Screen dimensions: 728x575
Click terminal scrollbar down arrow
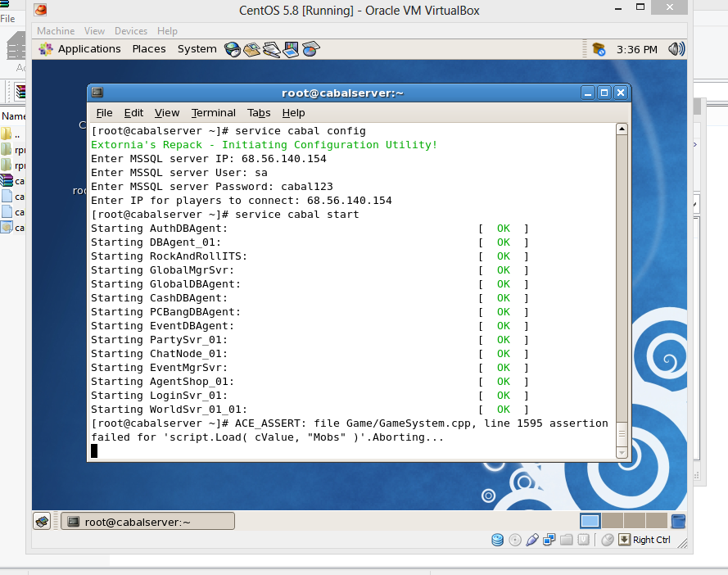(622, 452)
